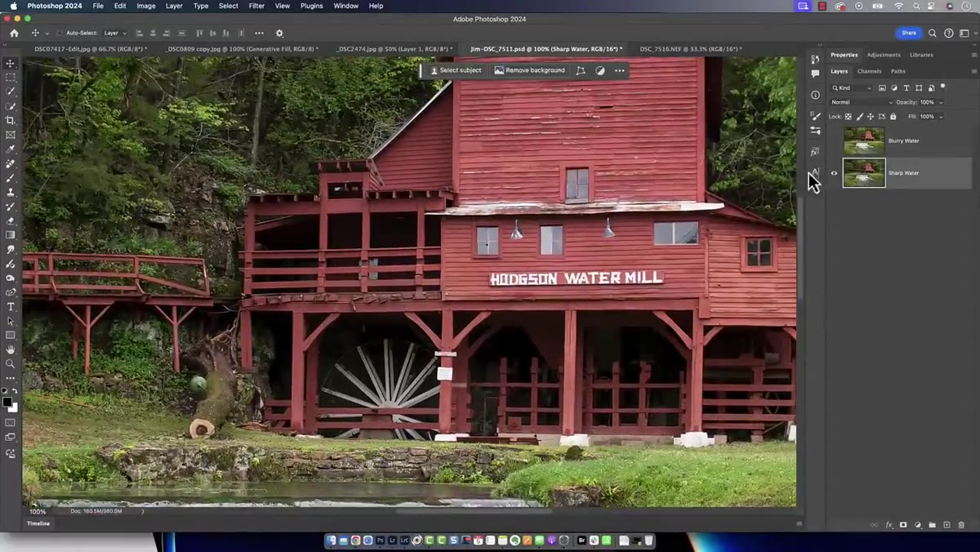Show the Blurry Water layer visibility box

coord(834,140)
